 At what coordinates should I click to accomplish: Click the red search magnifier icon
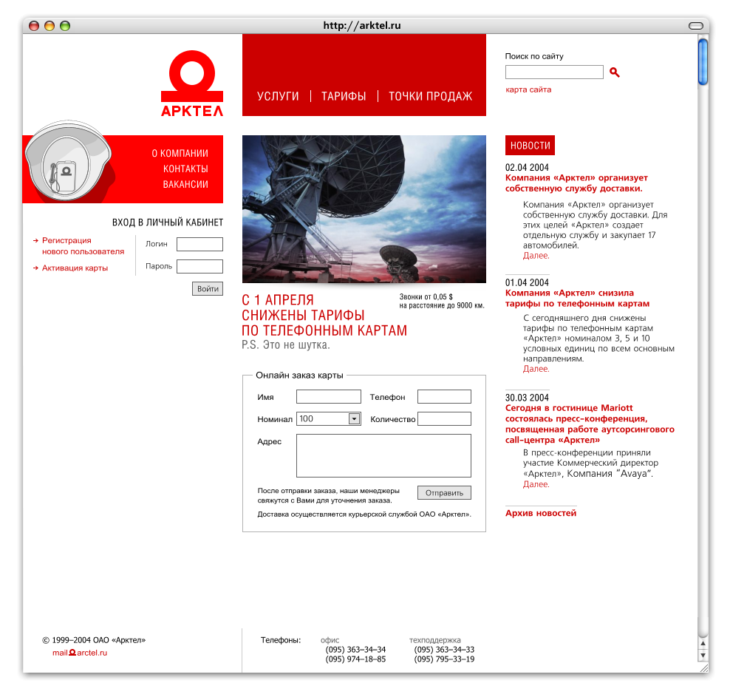click(615, 72)
